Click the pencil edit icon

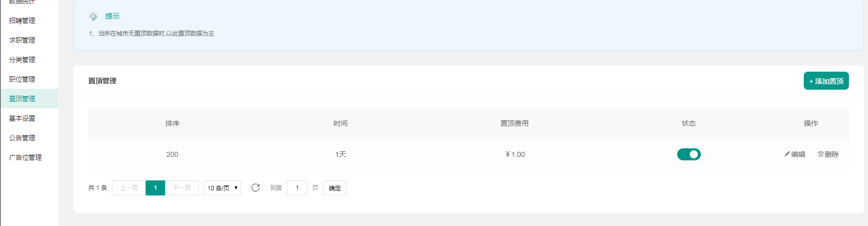coord(787,154)
